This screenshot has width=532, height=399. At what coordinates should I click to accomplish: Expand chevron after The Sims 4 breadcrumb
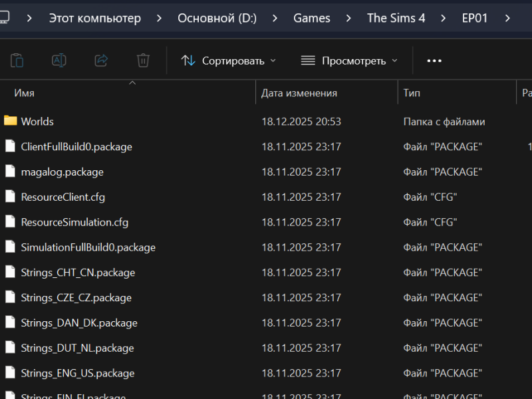pos(444,18)
